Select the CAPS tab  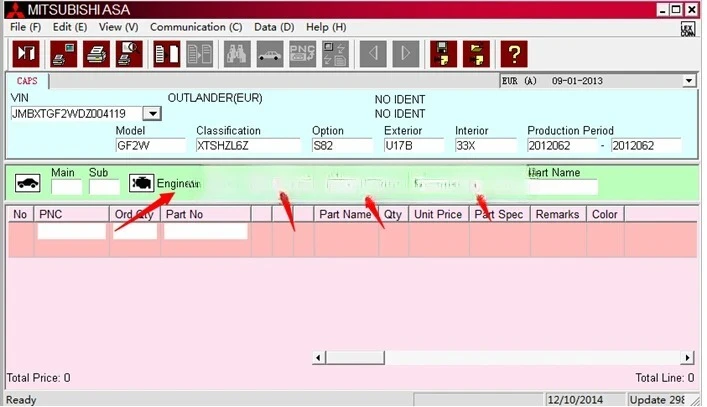tap(27, 81)
